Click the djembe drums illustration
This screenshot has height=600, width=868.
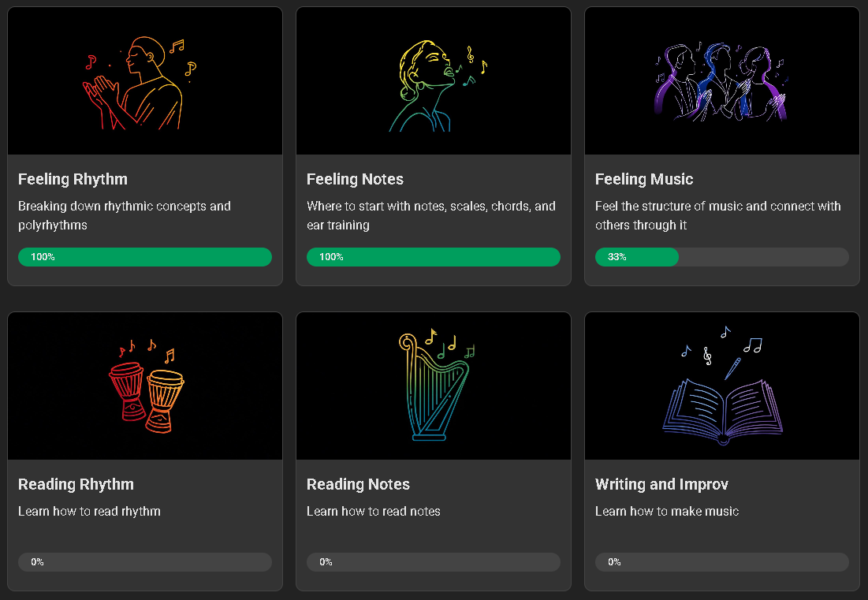pos(147,389)
